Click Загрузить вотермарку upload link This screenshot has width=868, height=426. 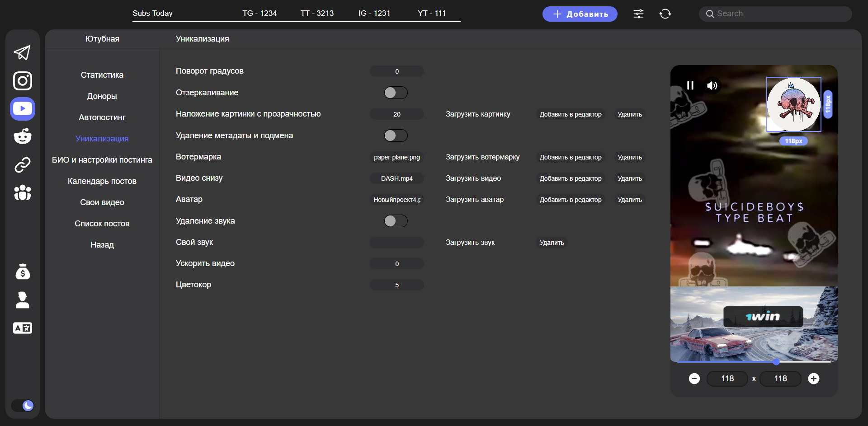(482, 157)
